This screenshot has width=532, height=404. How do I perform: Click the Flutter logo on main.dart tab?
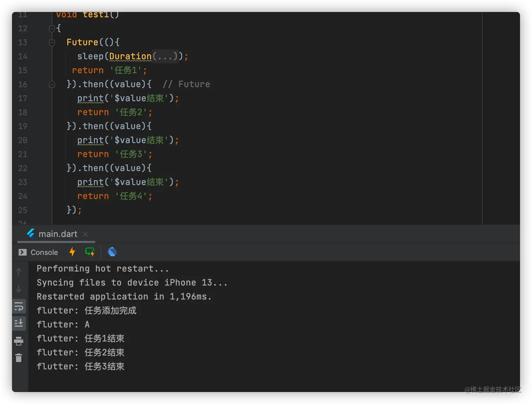tap(31, 233)
